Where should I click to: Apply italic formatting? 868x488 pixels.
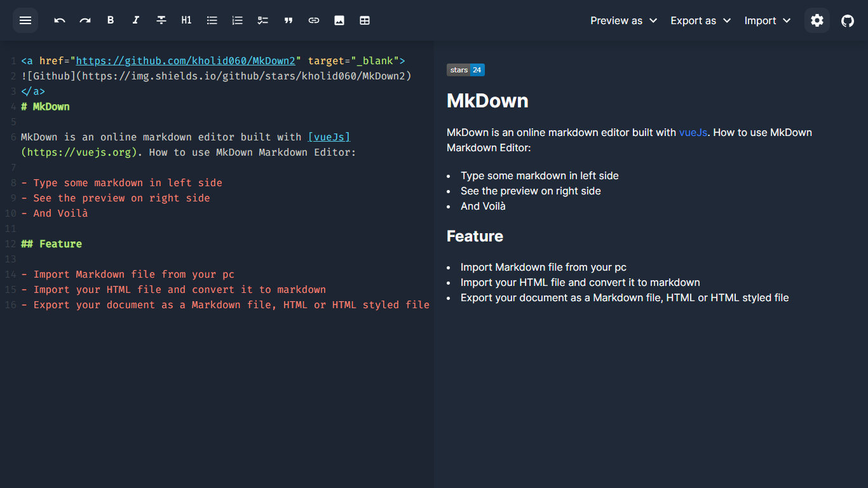click(136, 20)
